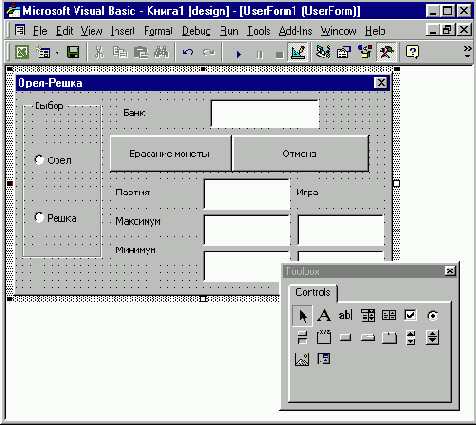Open the Object Browser toolbar icon
This screenshot has width=476, height=425.
tap(365, 52)
